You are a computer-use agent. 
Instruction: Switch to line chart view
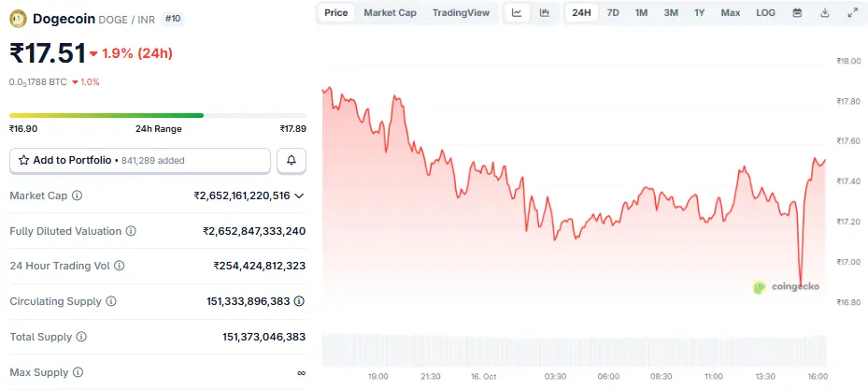click(517, 13)
